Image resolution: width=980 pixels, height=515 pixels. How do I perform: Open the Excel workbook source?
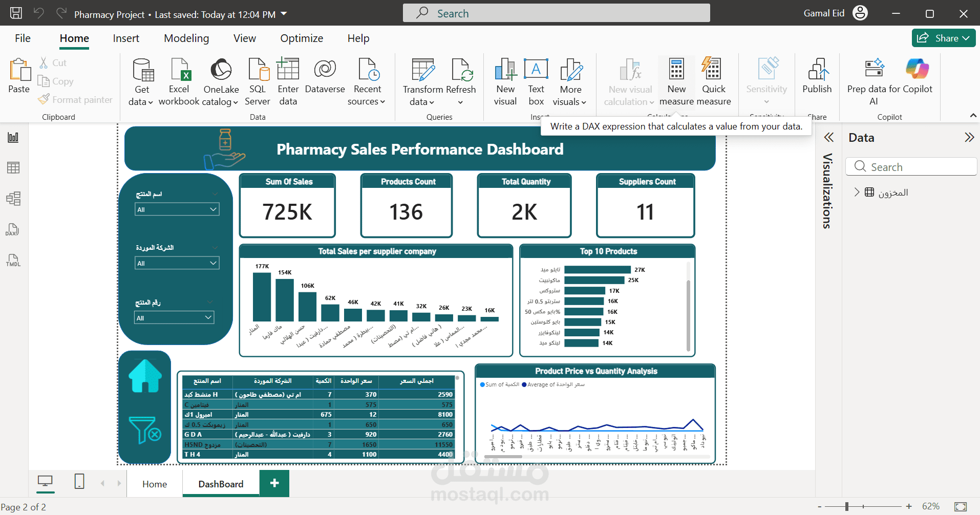click(179, 82)
